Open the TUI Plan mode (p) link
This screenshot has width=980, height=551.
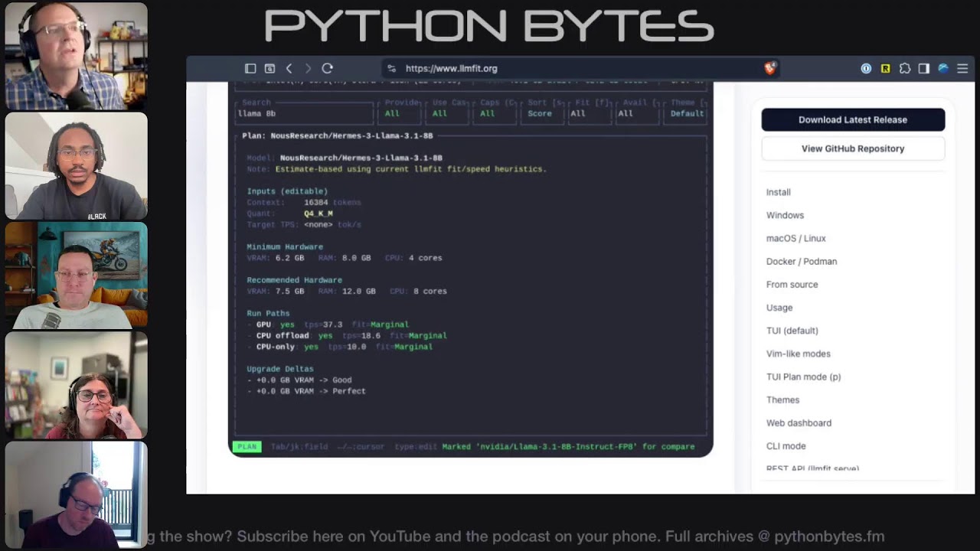tap(803, 377)
